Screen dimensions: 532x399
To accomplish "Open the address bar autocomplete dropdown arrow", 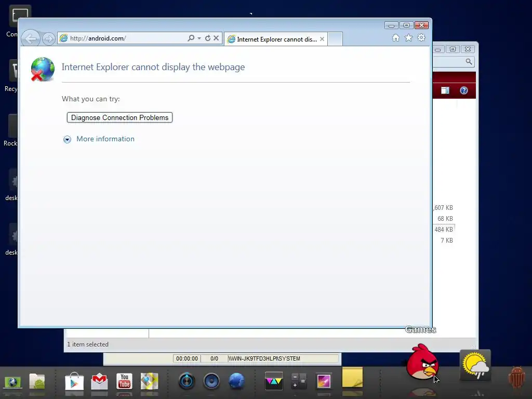I will point(199,38).
